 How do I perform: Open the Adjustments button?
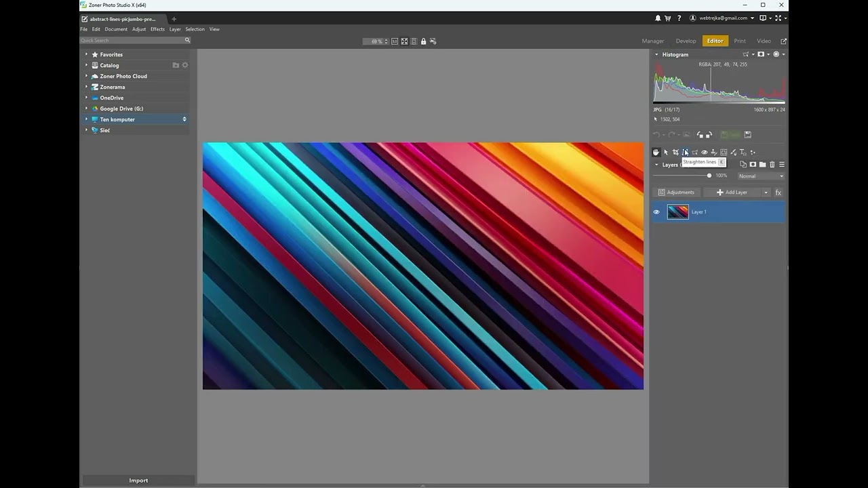pyautogui.click(x=676, y=192)
